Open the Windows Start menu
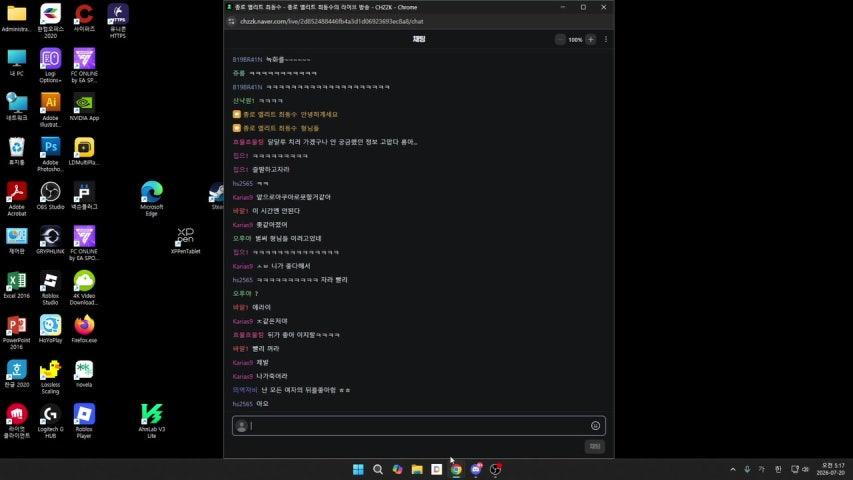Screen dimensions: 853x480 point(358,469)
